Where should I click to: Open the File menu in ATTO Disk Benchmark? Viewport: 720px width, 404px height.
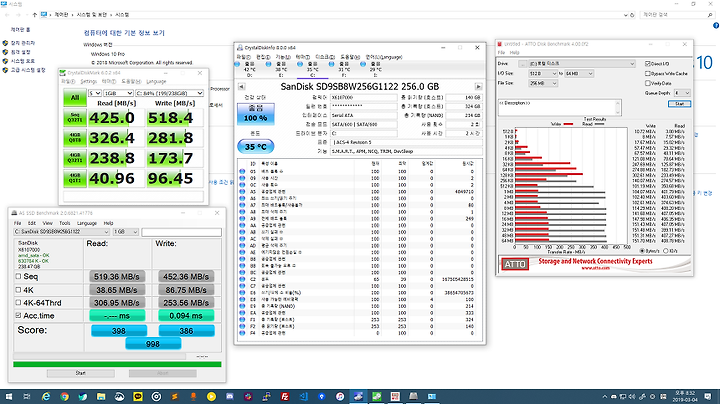(501, 53)
